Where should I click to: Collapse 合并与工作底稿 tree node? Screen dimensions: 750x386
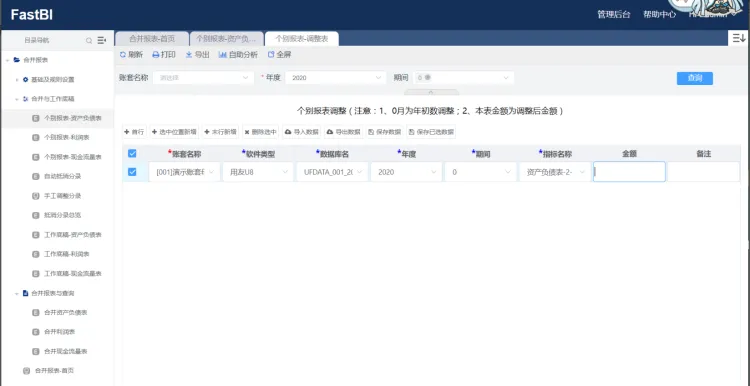[17, 99]
